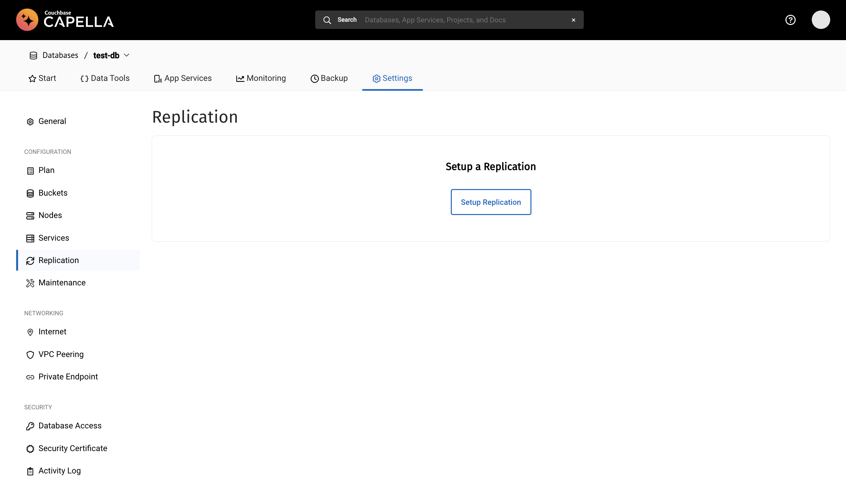Click the Replication sync icon in sidebar
846x504 pixels.
[30, 260]
